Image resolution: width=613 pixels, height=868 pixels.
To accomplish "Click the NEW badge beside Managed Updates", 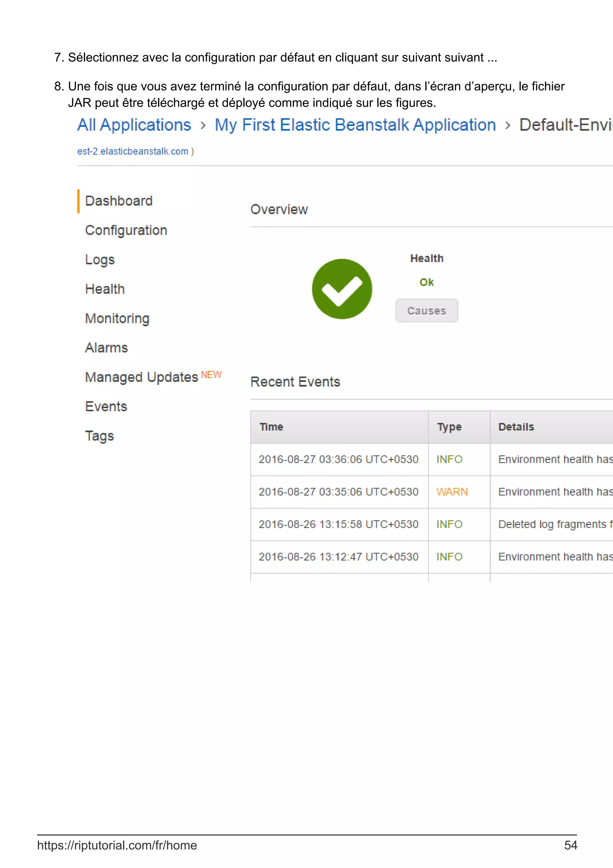I will tap(211, 375).
